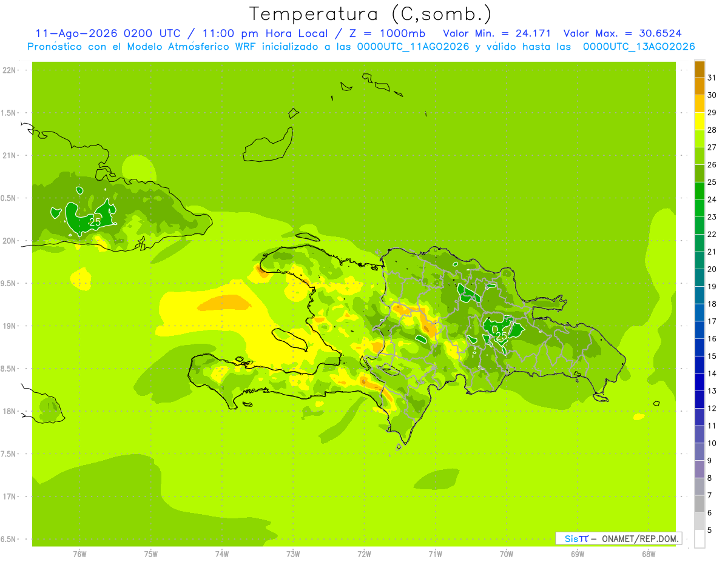Click the "68W" longitude axis label
728x562 pixels.
click(x=649, y=554)
